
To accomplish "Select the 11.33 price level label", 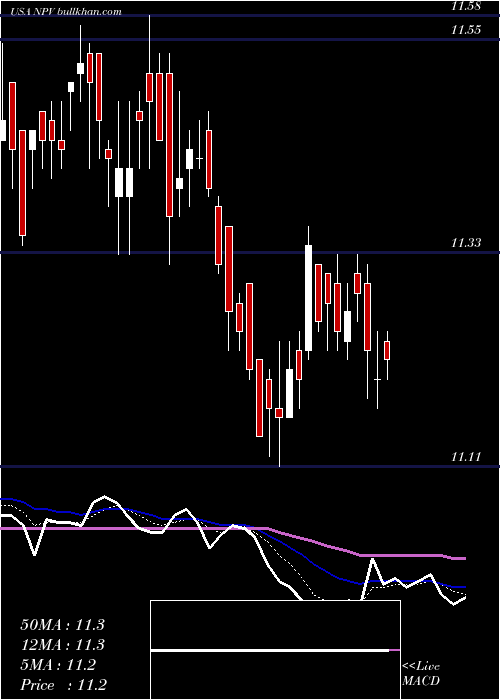I will (x=466, y=243).
